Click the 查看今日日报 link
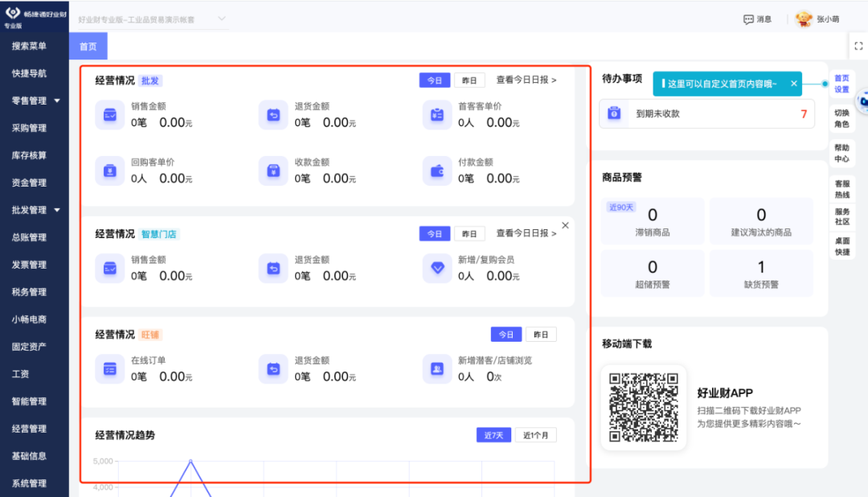Image resolution: width=868 pixels, height=497 pixels. [525, 80]
